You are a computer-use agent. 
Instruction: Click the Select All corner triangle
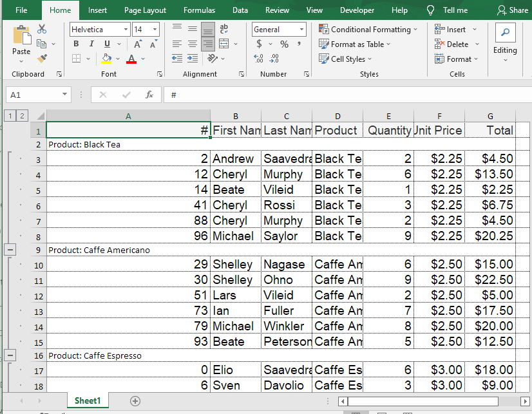click(x=39, y=116)
